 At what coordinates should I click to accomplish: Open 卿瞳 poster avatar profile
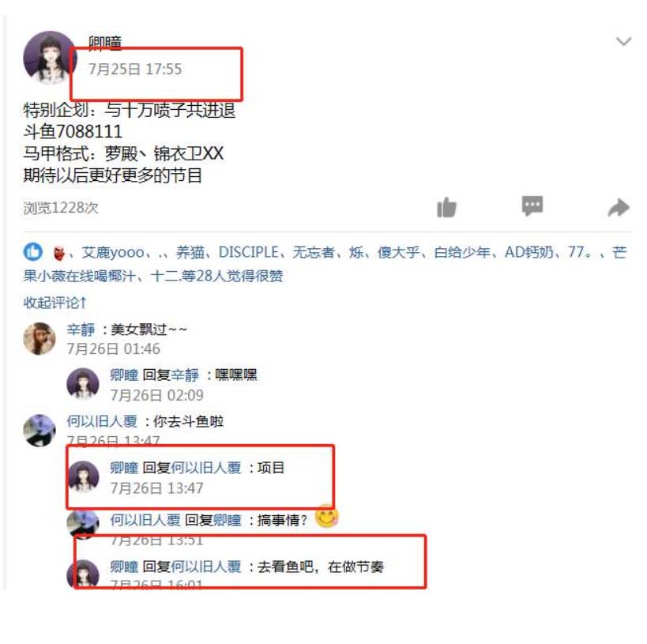pyautogui.click(x=50, y=58)
